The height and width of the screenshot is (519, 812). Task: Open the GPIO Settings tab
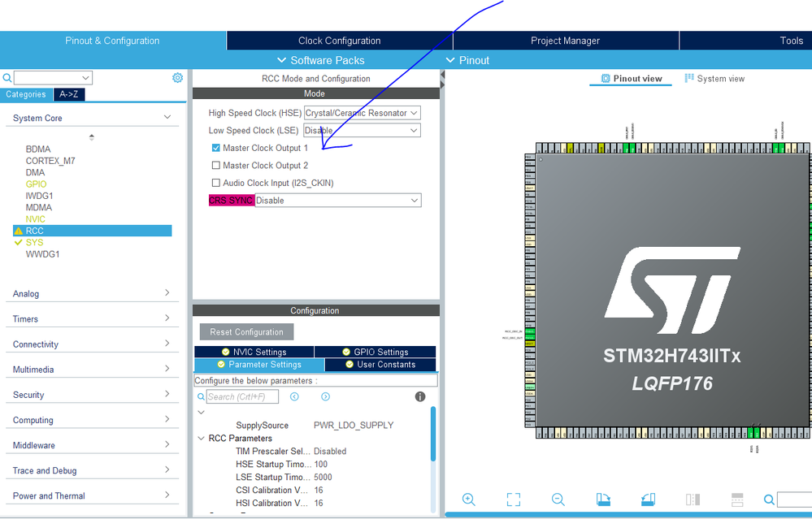click(x=376, y=352)
